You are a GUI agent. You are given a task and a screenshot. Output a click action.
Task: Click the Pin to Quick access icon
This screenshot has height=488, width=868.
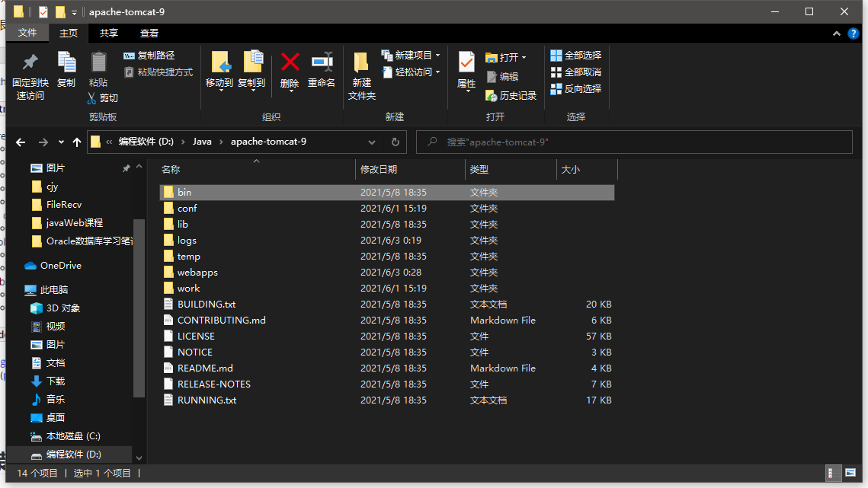coord(30,62)
